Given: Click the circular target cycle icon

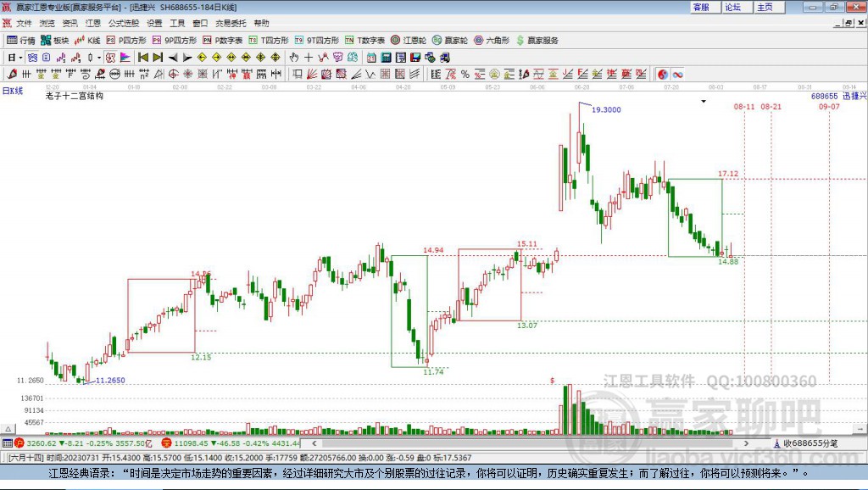Looking at the screenshot, I should [x=173, y=75].
